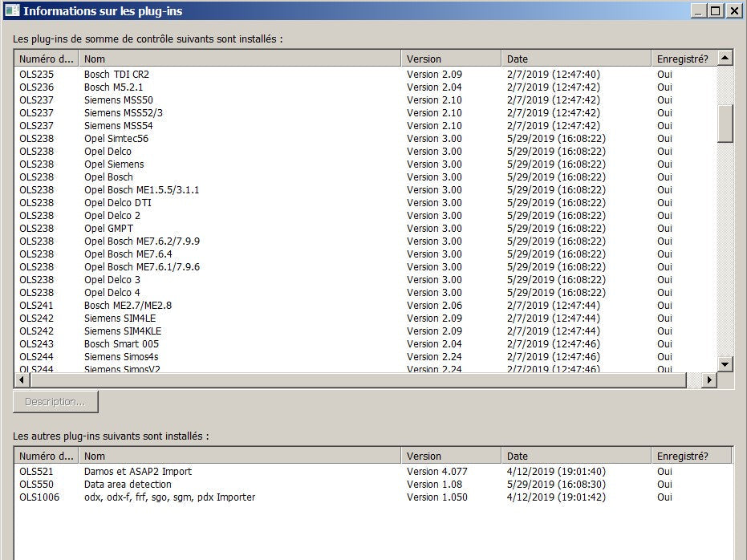Click Version header in other plug-ins list

click(451, 457)
